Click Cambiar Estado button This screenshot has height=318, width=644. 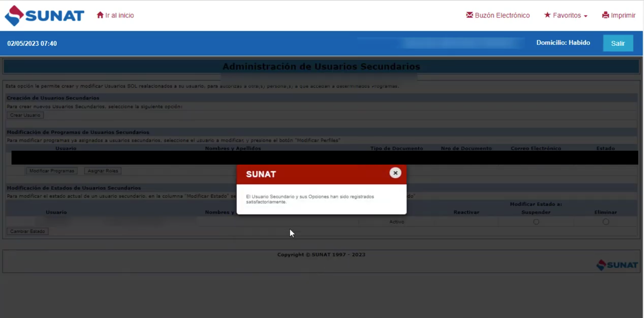[27, 231]
